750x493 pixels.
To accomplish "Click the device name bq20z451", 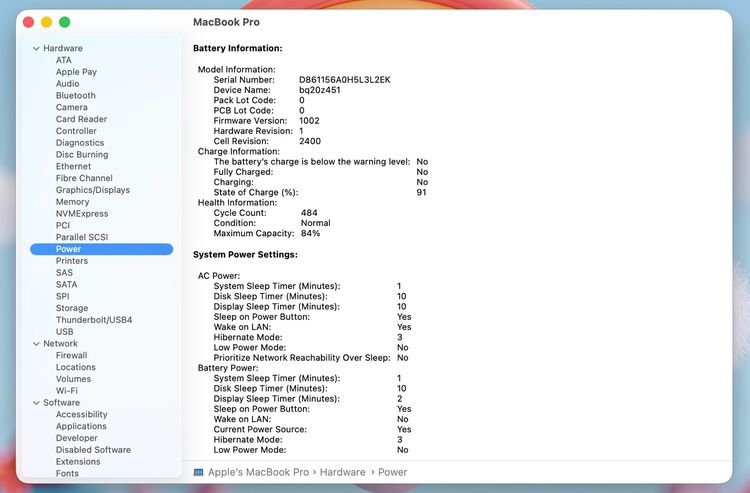I will click(x=320, y=90).
